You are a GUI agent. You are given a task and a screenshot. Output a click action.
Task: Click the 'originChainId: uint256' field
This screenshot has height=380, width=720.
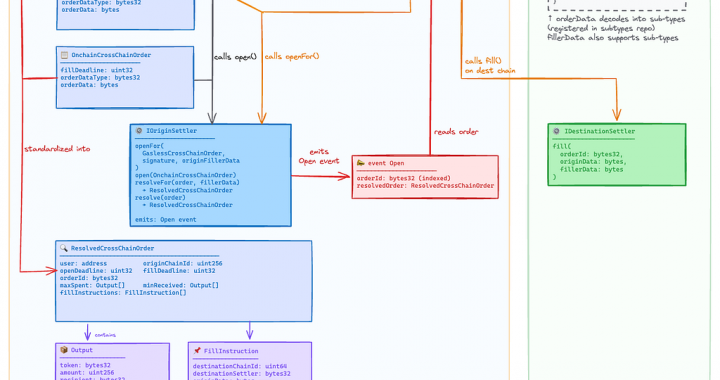pyautogui.click(x=182, y=264)
